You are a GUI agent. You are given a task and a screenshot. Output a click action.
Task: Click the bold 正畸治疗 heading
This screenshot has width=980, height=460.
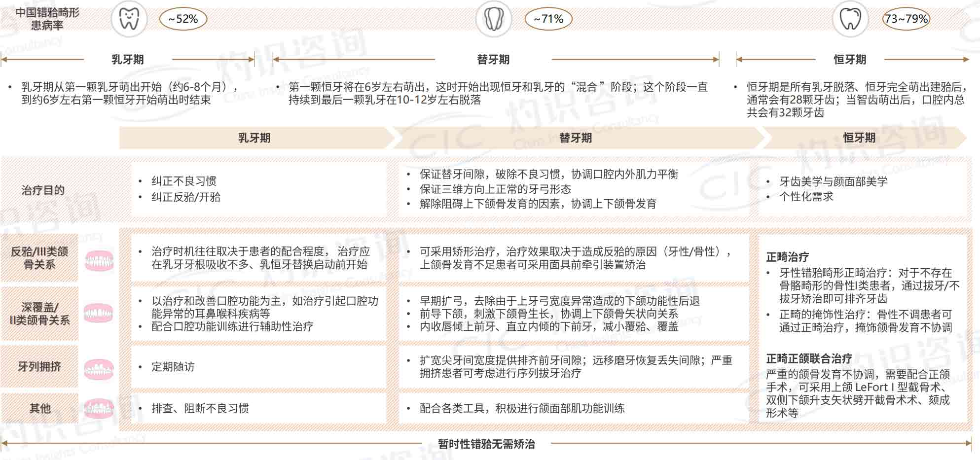click(x=788, y=257)
